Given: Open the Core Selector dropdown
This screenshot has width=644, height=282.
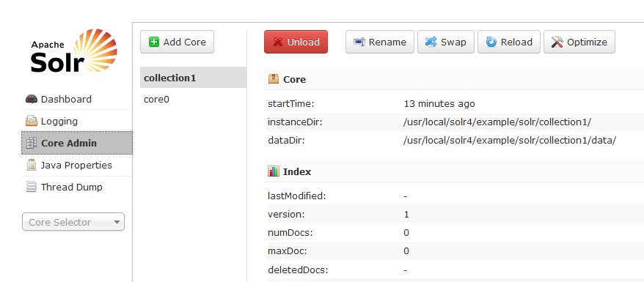Looking at the screenshot, I should [73, 222].
